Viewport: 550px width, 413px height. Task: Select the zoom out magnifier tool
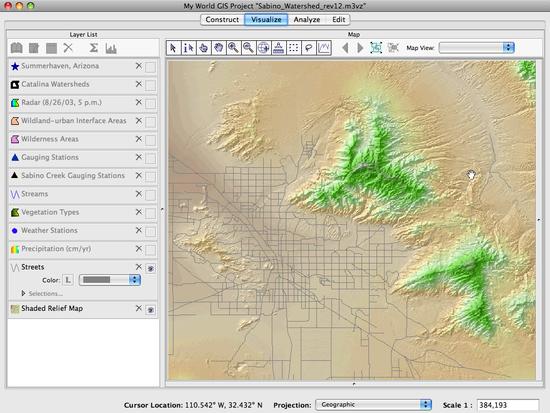249,48
